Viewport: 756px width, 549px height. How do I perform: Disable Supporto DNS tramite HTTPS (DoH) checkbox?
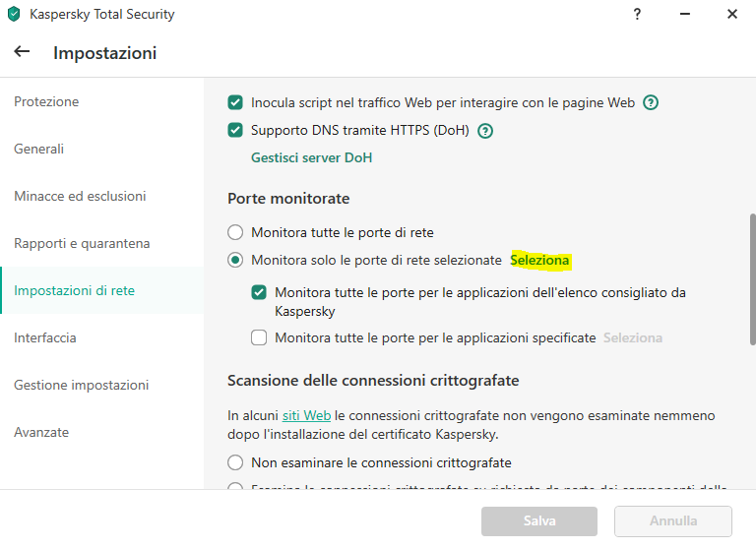235,130
